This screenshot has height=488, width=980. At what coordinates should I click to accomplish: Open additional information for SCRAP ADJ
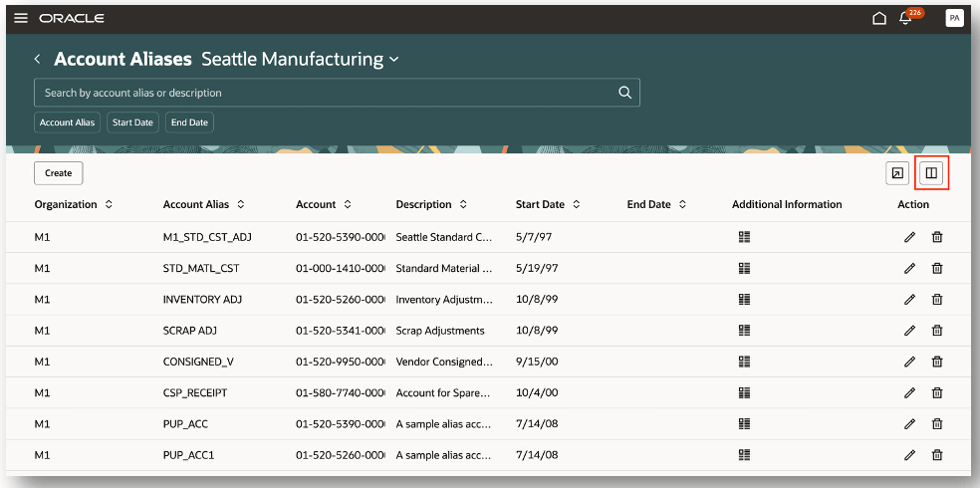click(x=744, y=330)
